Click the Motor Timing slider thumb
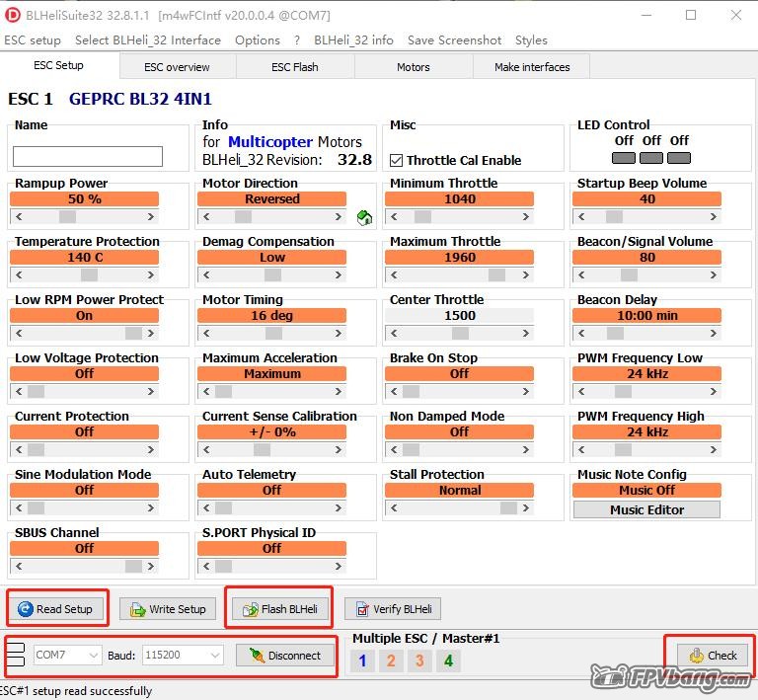The width and height of the screenshot is (758, 700). tap(273, 333)
